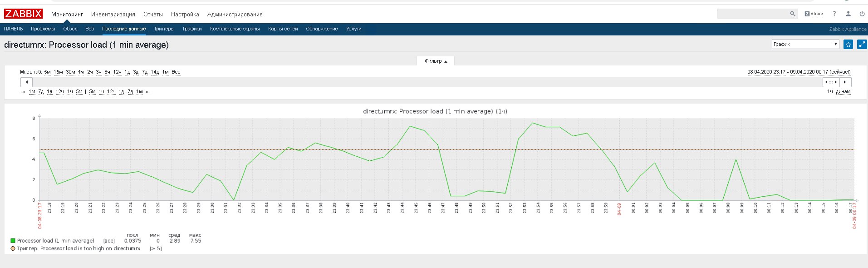Click the search input field
The height and width of the screenshot is (268, 868).
753,14
